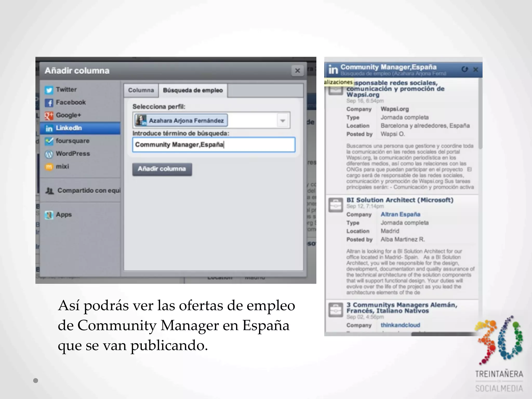Click the LinkedIn logo in column header
The image size is (532, 399).
click(333, 70)
